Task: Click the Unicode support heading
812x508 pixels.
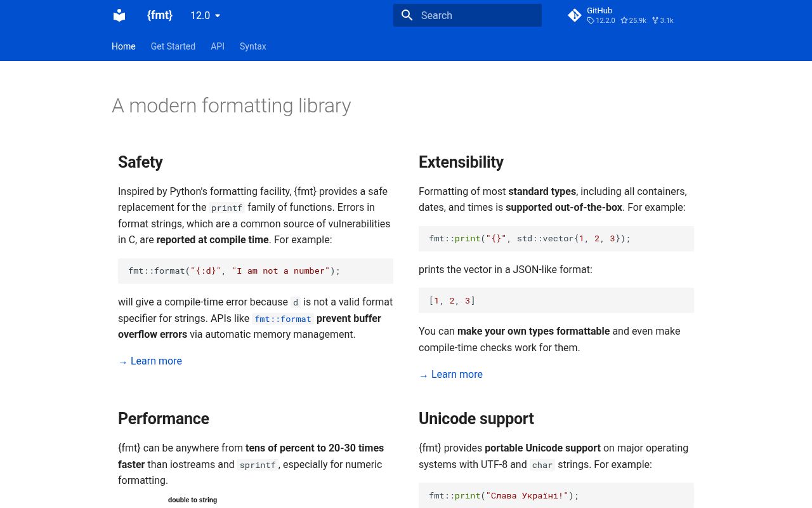Action: 476,418
